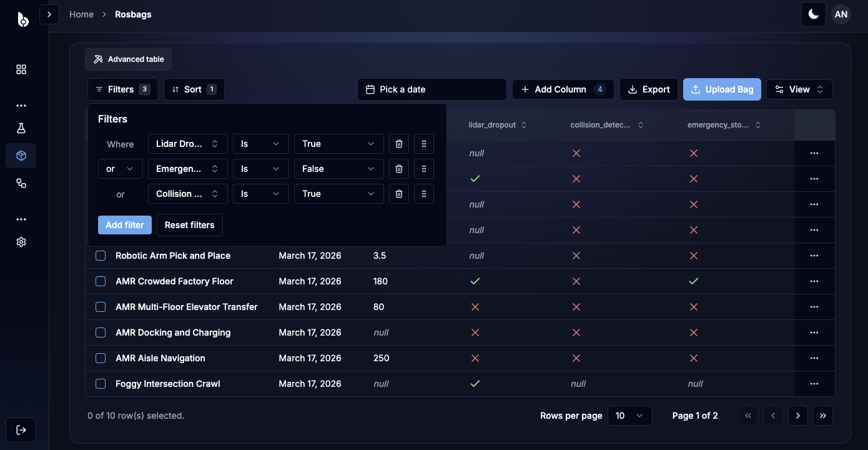Delete the Lidar Dropout filter row
This screenshot has height=450, width=868.
pyautogui.click(x=399, y=144)
